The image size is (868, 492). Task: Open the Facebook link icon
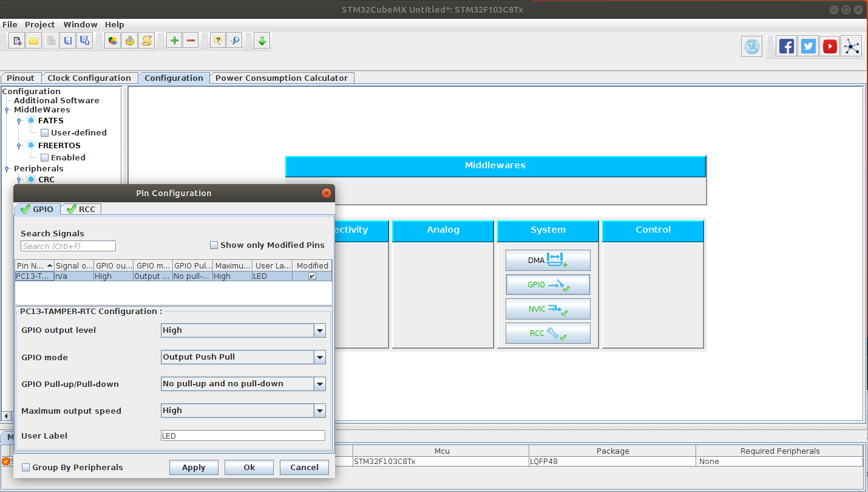pyautogui.click(x=787, y=46)
